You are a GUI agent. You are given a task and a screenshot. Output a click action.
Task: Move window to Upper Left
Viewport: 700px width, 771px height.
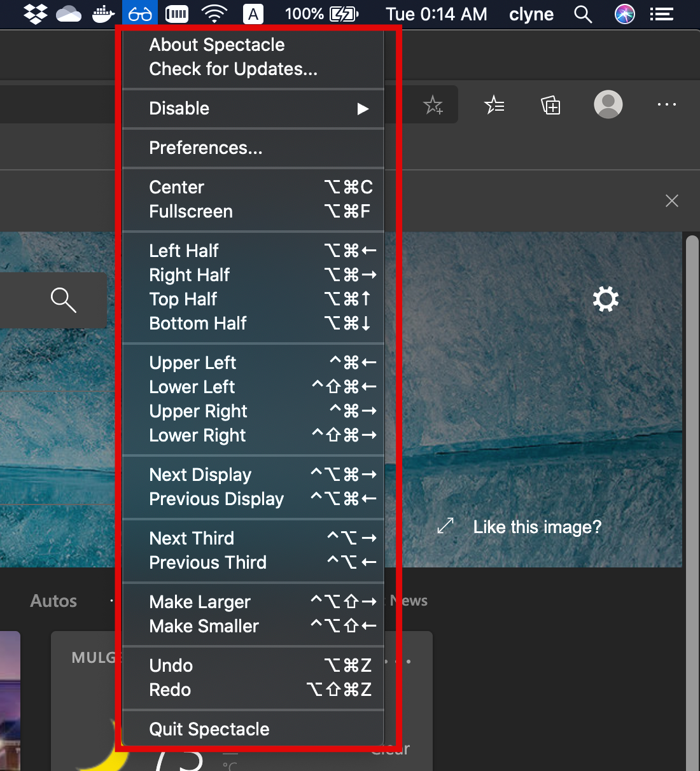click(253, 363)
